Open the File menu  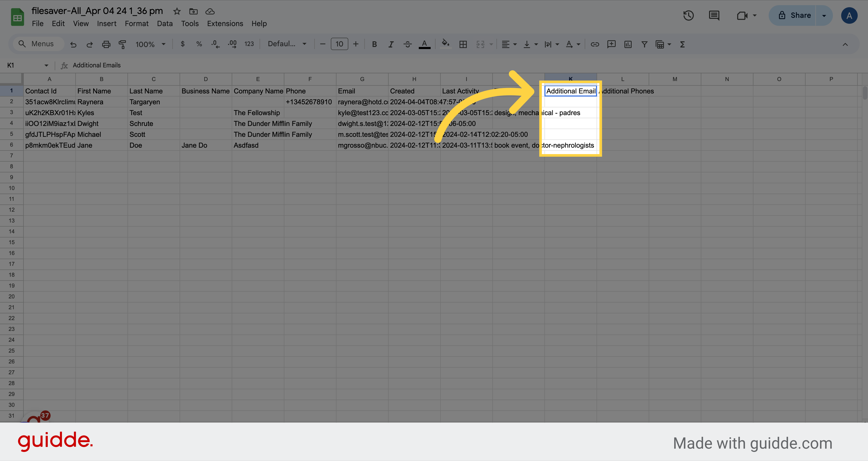pos(37,23)
